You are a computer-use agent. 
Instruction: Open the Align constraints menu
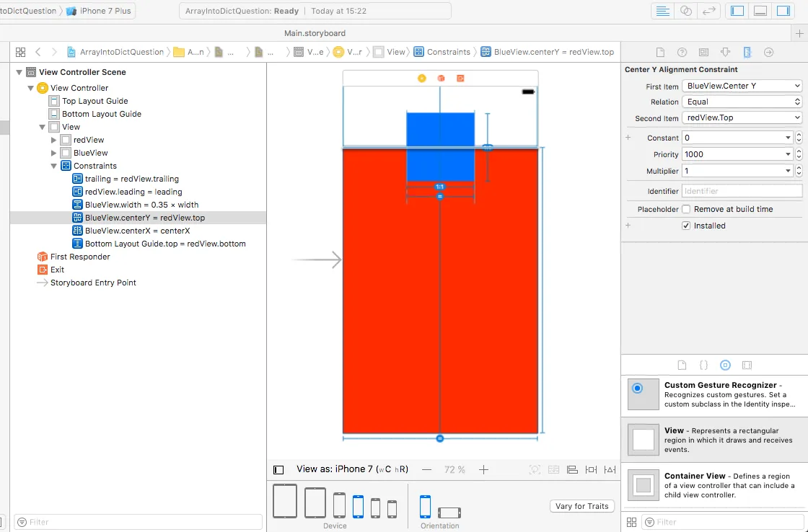(572, 470)
